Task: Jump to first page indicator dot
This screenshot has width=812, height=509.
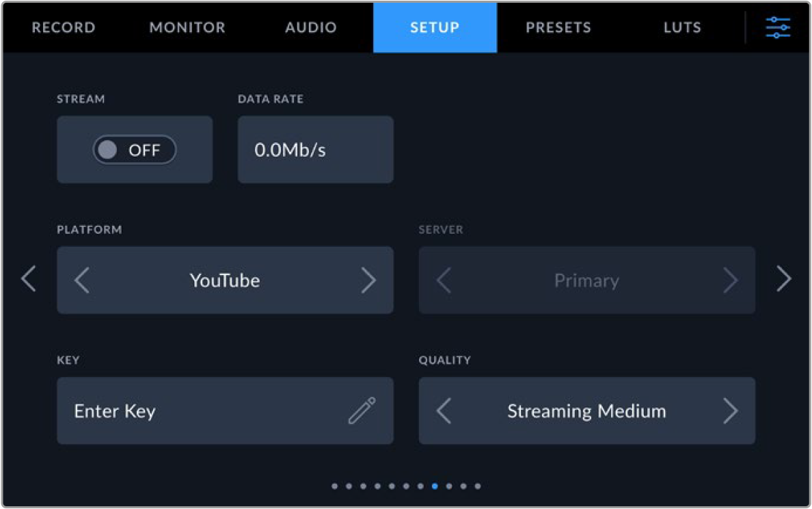Action: point(334,486)
